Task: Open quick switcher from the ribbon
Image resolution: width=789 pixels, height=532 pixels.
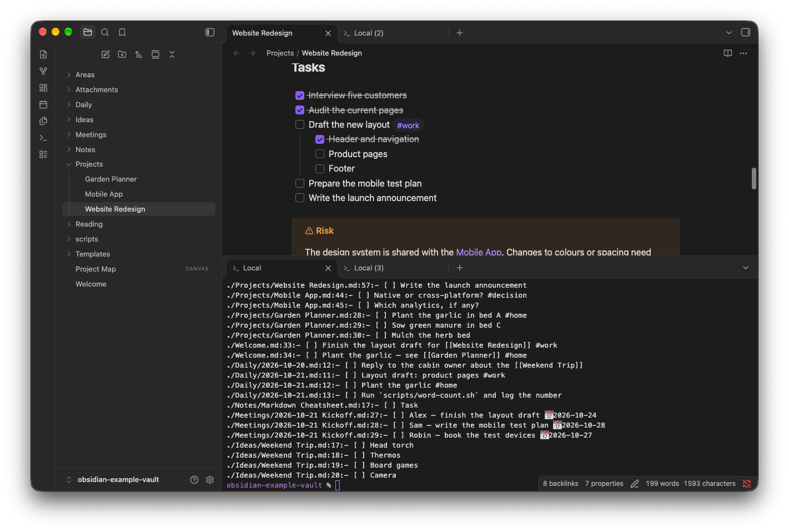Action: [x=43, y=54]
